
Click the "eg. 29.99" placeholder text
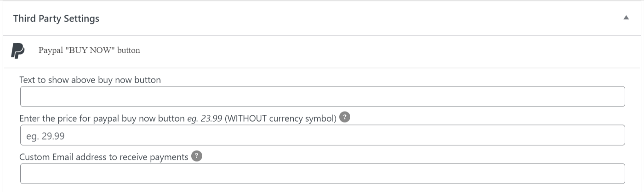(x=46, y=136)
